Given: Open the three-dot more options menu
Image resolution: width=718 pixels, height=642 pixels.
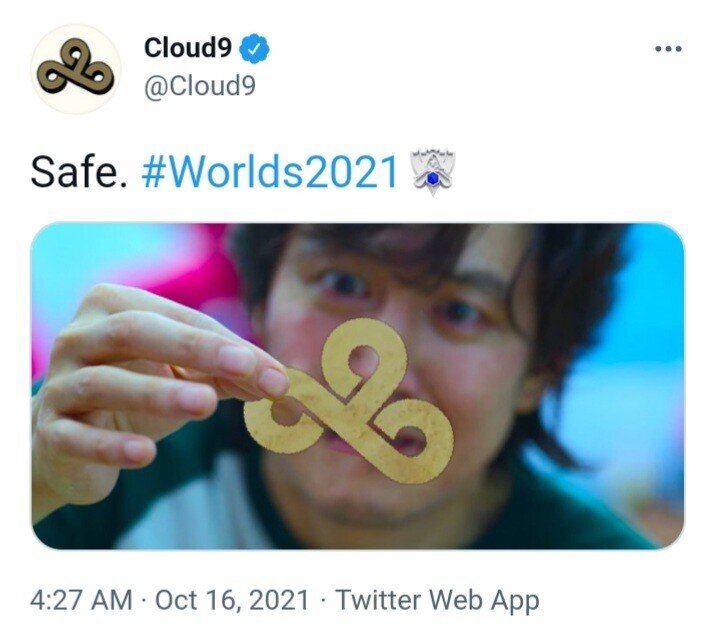Looking at the screenshot, I should 669,49.
